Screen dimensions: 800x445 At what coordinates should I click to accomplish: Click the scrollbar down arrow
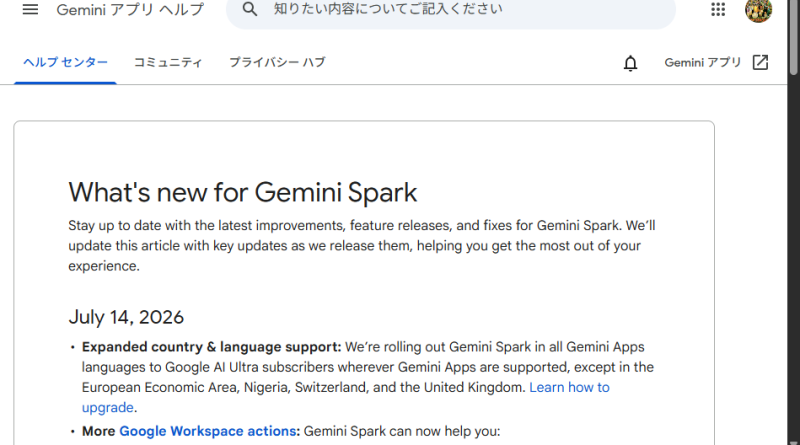point(793,442)
